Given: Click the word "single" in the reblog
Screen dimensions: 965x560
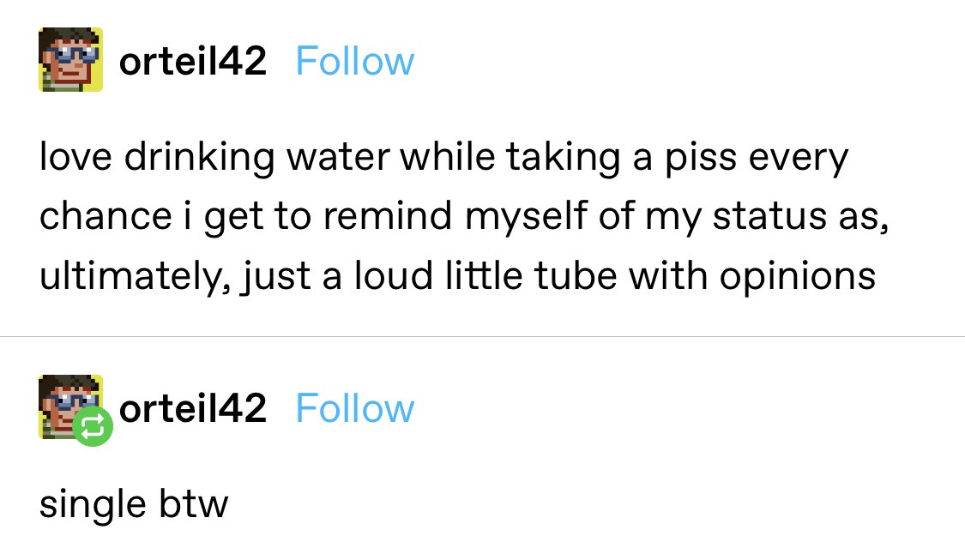Looking at the screenshot, I should (x=91, y=504).
